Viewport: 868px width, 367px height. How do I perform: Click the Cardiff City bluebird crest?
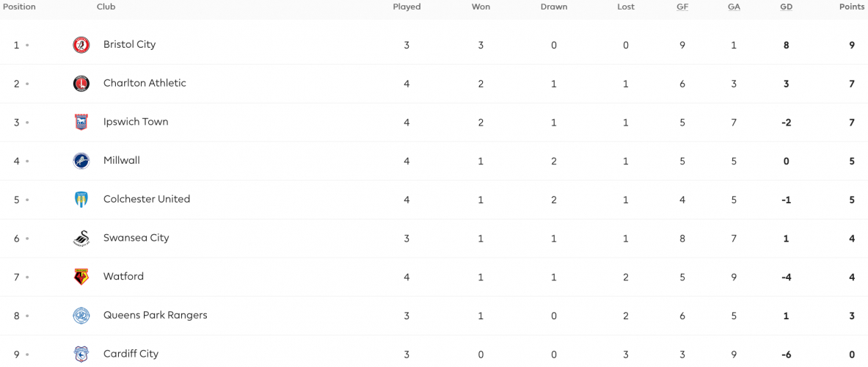(x=81, y=355)
